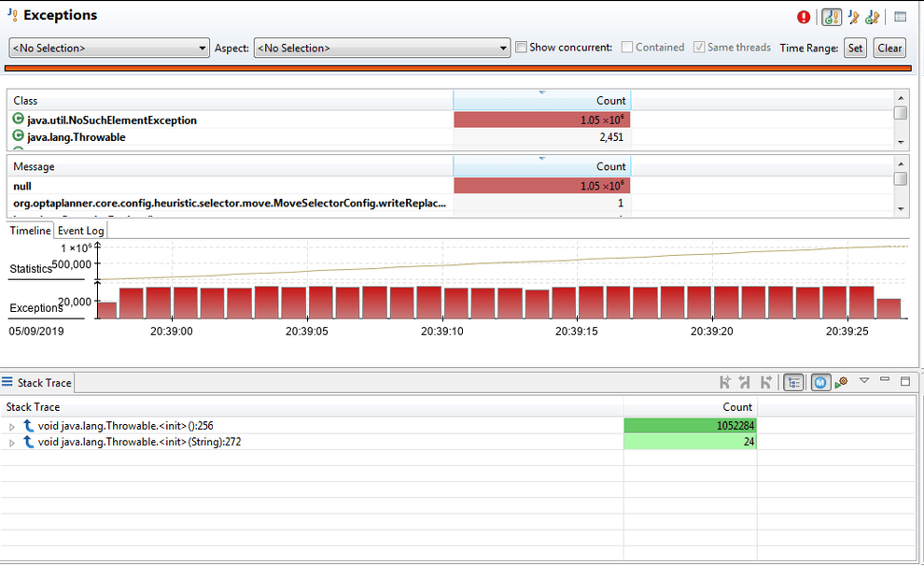Enable the Contained checkbox
924x565 pixels.
point(628,48)
